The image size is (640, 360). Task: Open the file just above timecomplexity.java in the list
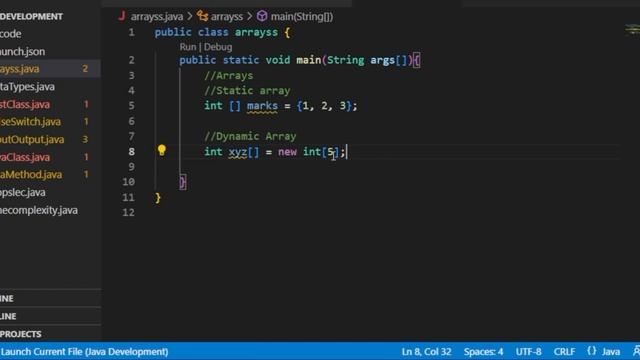click(x=51, y=192)
